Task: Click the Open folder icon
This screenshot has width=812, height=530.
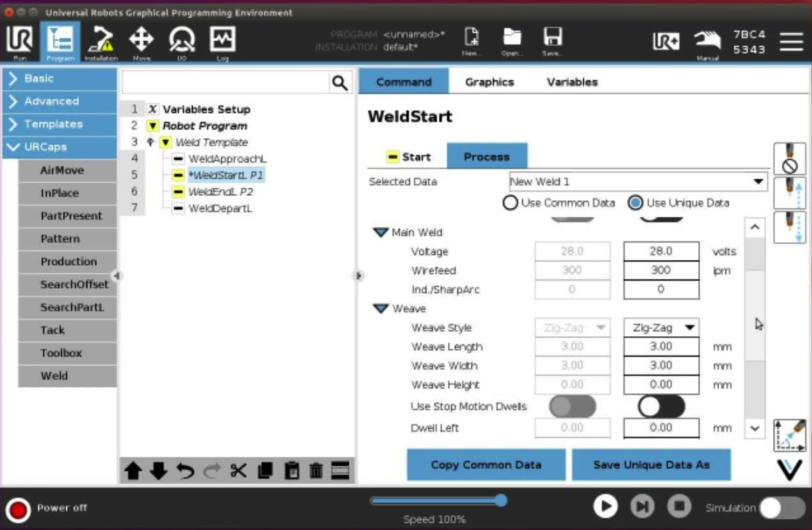Action: coord(511,41)
